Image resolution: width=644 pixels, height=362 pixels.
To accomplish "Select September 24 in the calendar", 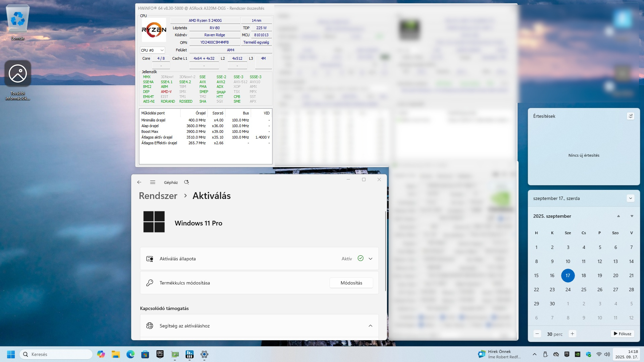I will pyautogui.click(x=568, y=290).
